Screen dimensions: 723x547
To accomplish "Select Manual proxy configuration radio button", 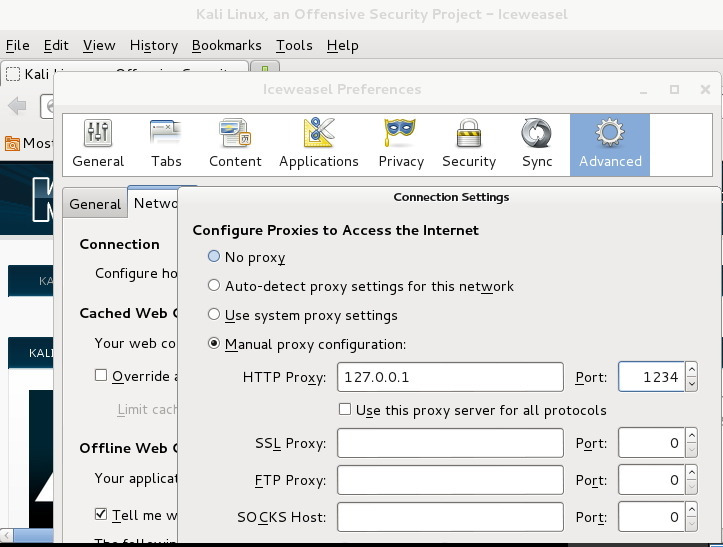I will (213, 344).
